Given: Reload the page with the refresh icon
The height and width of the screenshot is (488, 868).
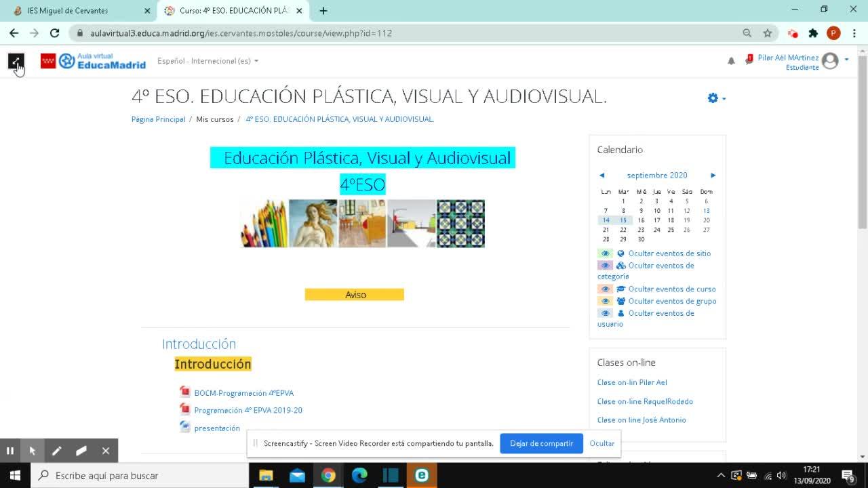Looking at the screenshot, I should [x=55, y=33].
